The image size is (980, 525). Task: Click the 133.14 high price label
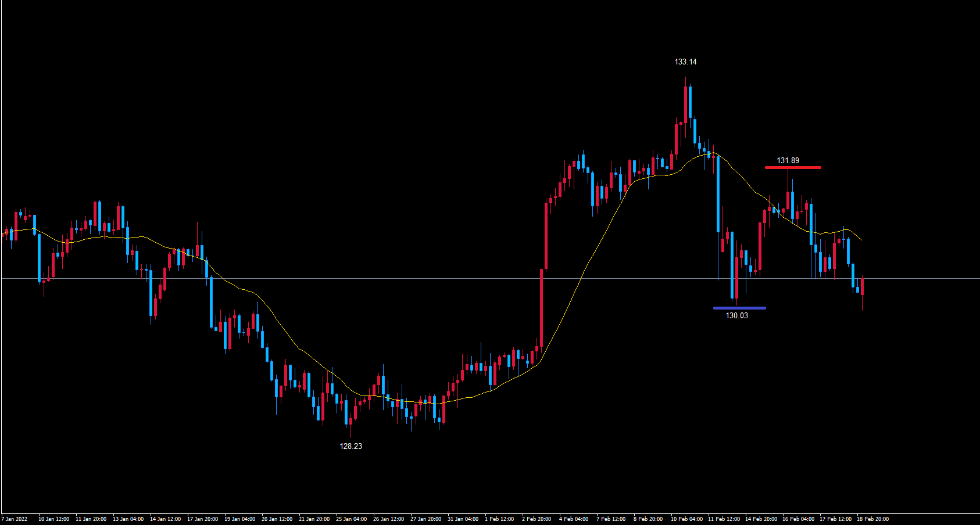click(x=685, y=62)
